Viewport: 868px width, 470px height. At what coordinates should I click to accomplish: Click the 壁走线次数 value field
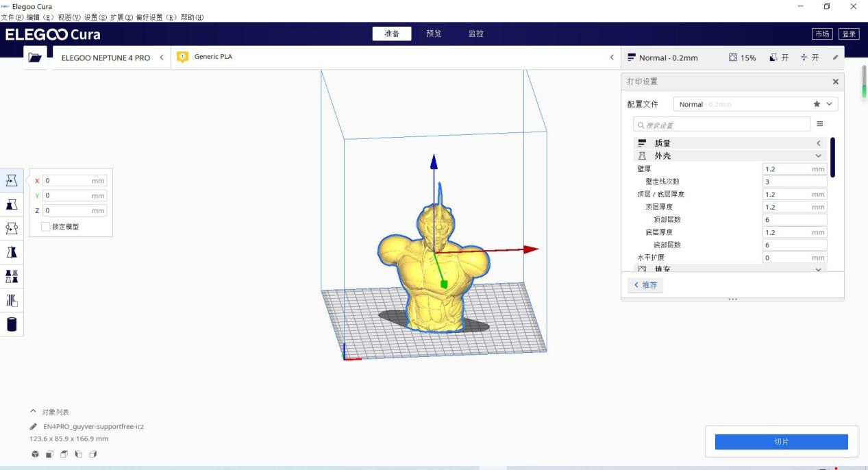795,182
